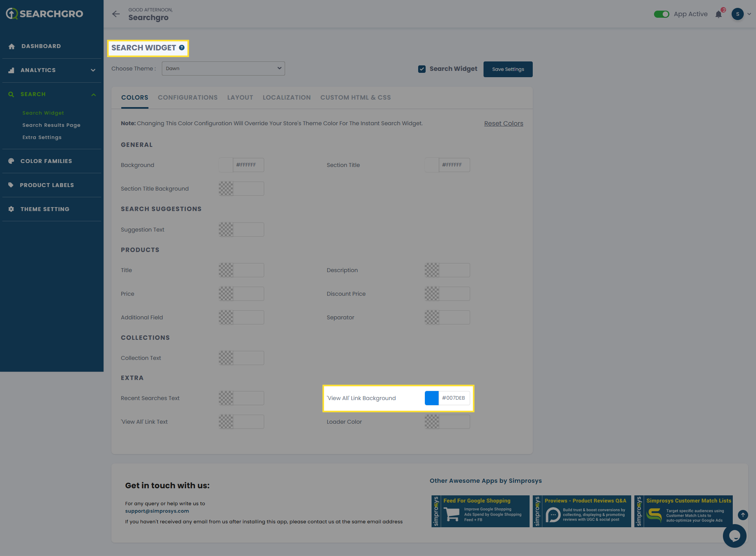
Task: Switch to the Configurations tab
Action: point(187,98)
